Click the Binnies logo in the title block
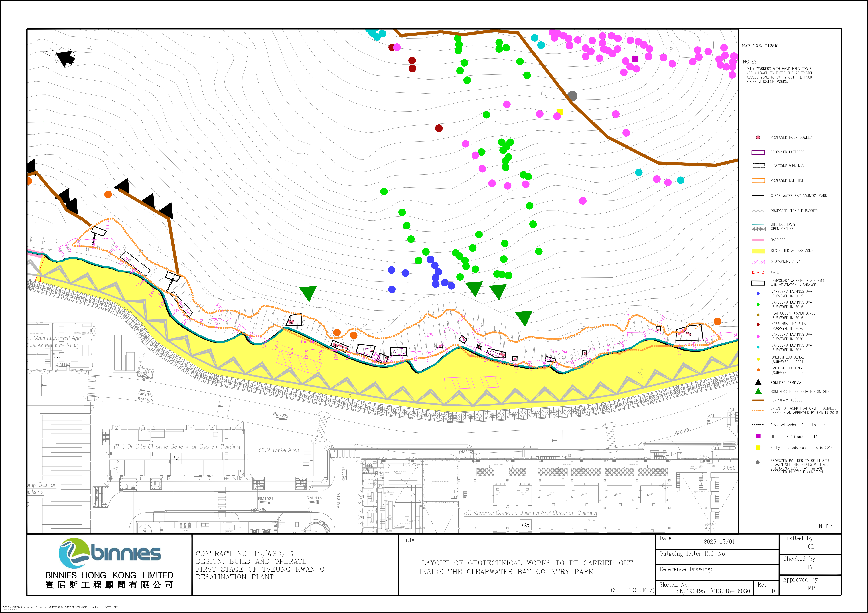 click(x=110, y=553)
